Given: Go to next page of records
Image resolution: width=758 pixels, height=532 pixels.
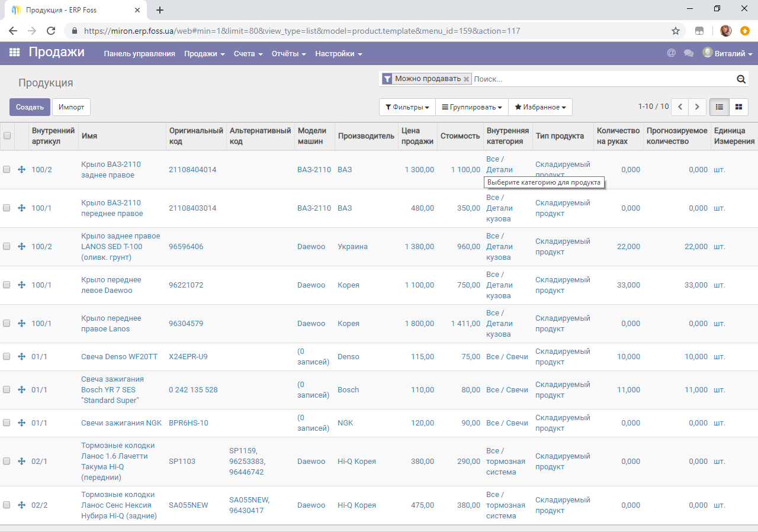Looking at the screenshot, I should tap(698, 107).
